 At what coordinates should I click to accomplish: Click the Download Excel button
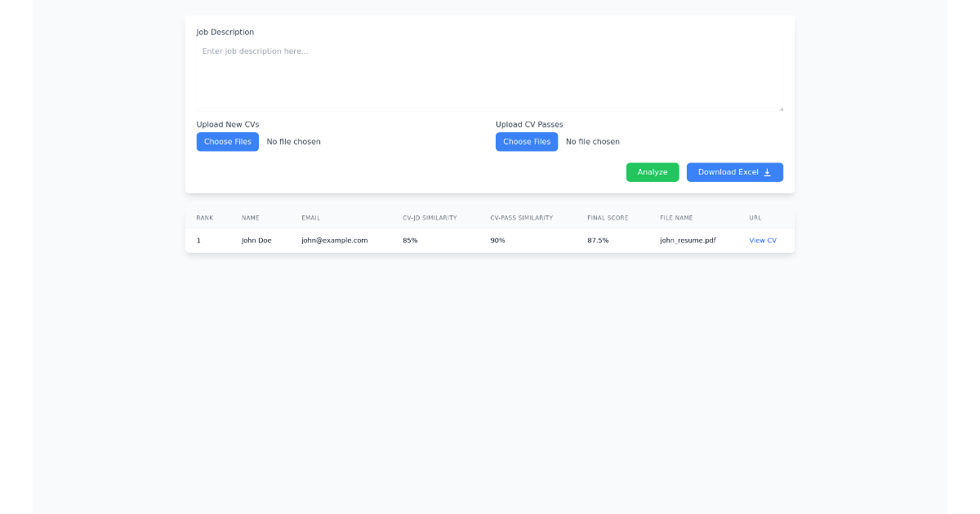pyautogui.click(x=729, y=172)
